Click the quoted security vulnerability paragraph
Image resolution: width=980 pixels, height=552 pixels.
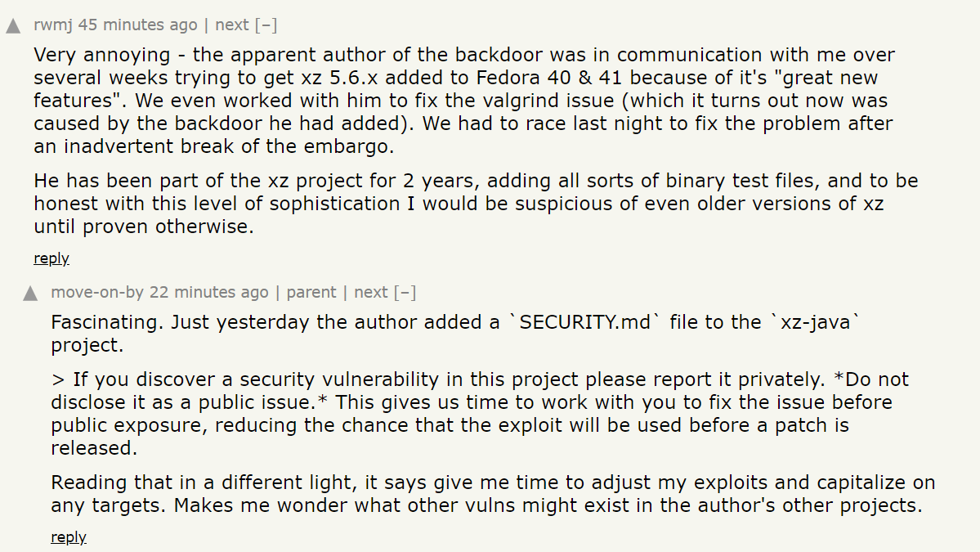tap(474, 414)
